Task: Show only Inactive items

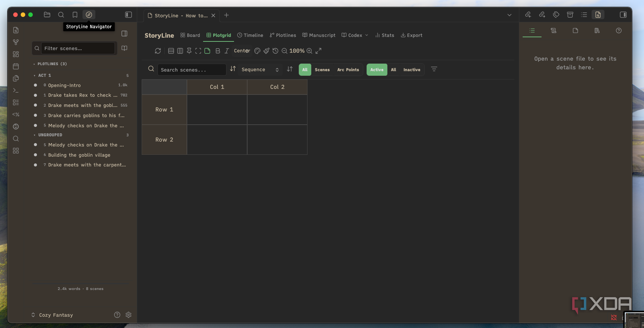Action: click(x=412, y=70)
